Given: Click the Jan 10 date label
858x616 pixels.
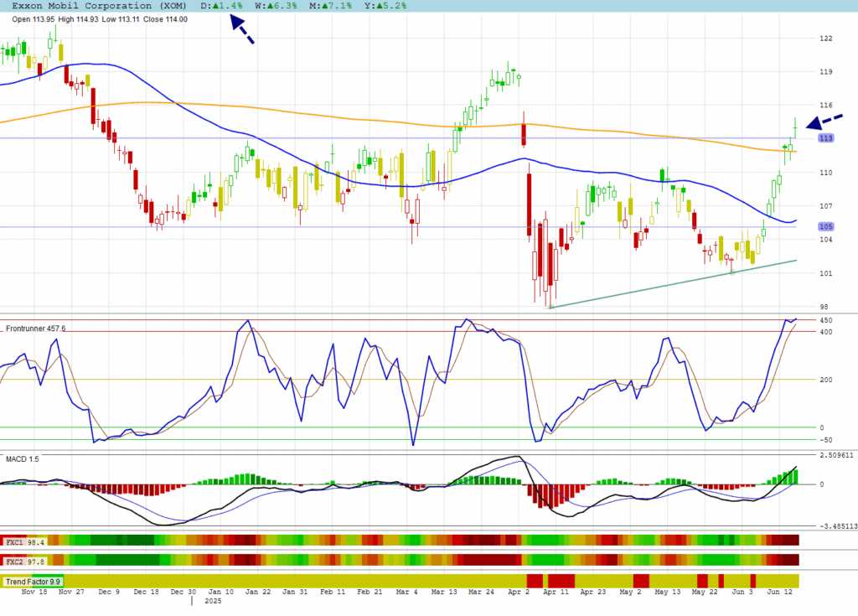Looking at the screenshot, I should [x=220, y=592].
